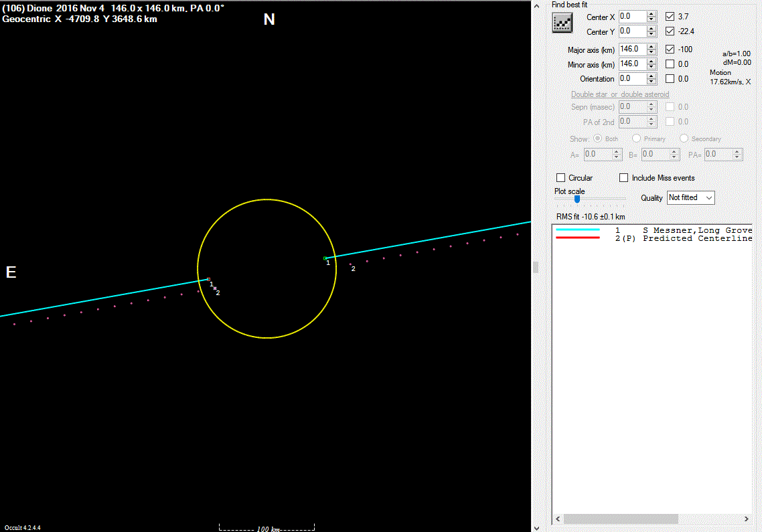Click the RMS fit -10.6 ±0.1 km text
Image resolution: width=762 pixels, height=532 pixels.
591,217
